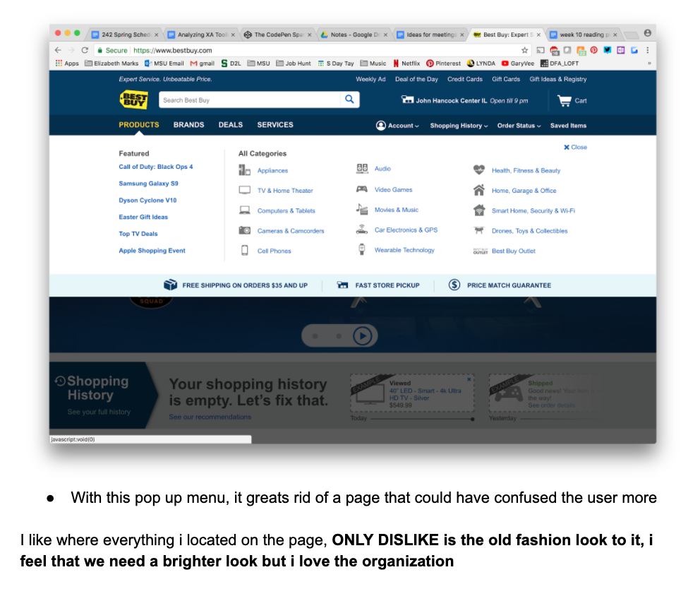The width and height of the screenshot is (700, 589).
Task: Open the Chrome three-dot menu
Action: point(647,50)
